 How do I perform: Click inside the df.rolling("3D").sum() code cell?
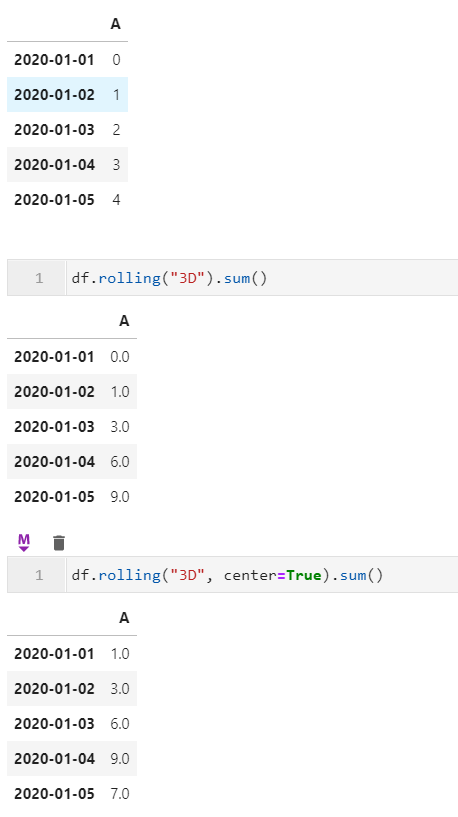coord(262,278)
